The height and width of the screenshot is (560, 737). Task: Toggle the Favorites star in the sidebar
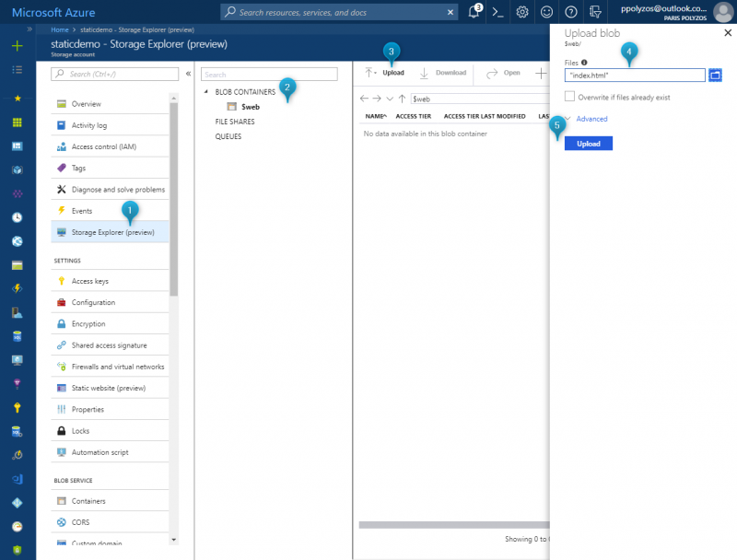(x=16, y=99)
